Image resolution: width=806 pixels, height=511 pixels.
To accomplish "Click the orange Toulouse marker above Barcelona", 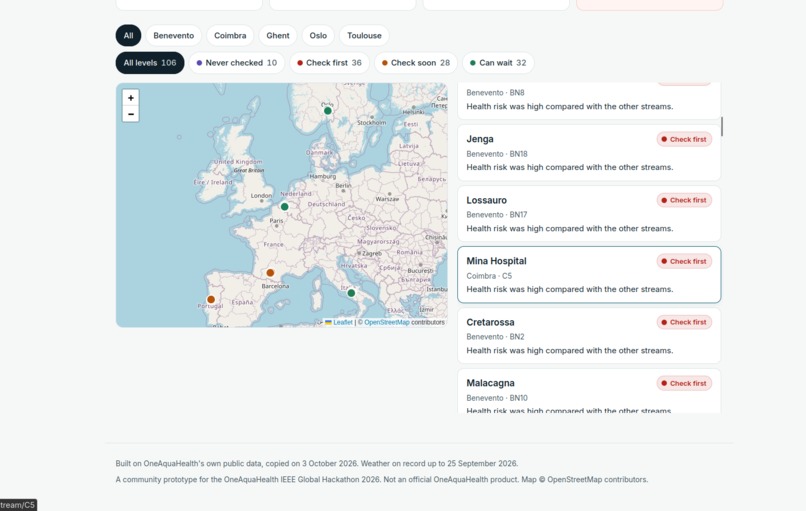I will point(270,272).
